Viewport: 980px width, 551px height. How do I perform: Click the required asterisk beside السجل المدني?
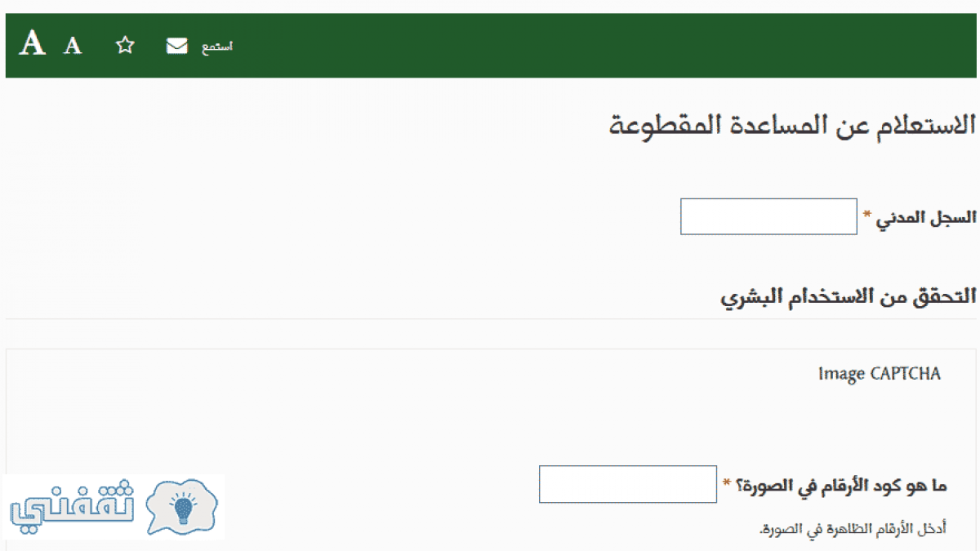868,216
